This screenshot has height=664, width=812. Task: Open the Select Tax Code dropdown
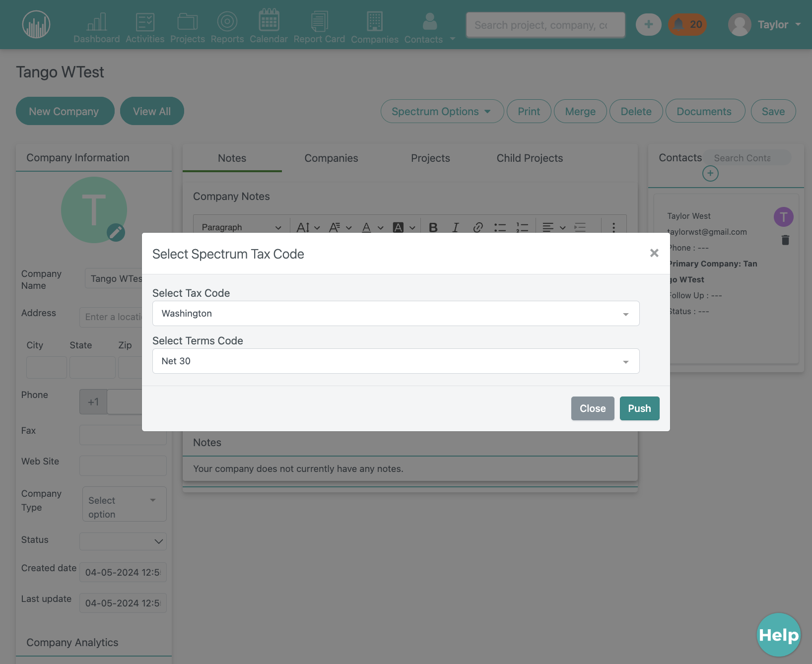click(x=396, y=314)
